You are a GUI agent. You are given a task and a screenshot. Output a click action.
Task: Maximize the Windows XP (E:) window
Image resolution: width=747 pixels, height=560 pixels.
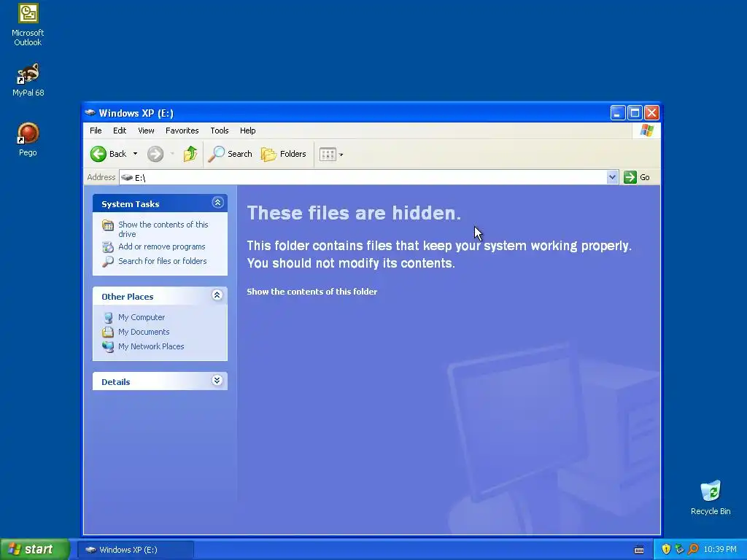(x=635, y=113)
